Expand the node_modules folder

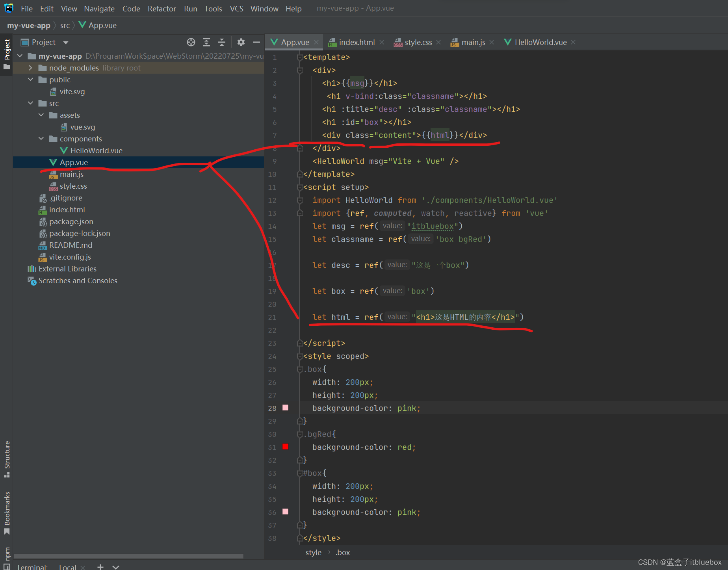click(31, 68)
